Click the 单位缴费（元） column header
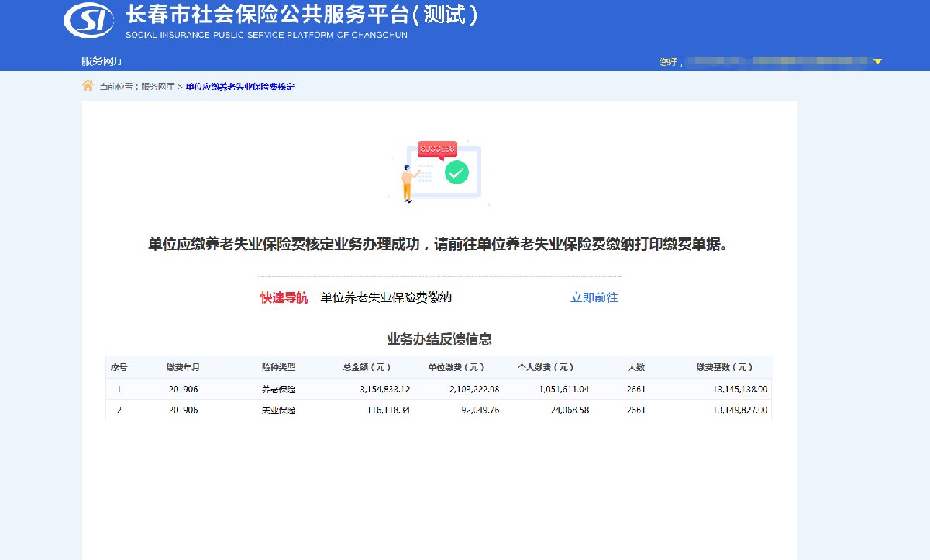The height and width of the screenshot is (560, 930). point(456,367)
